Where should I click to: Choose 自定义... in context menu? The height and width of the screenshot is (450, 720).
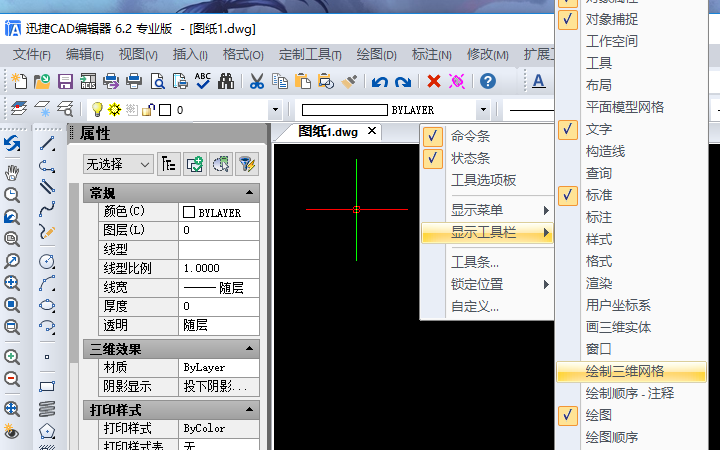[x=475, y=306]
